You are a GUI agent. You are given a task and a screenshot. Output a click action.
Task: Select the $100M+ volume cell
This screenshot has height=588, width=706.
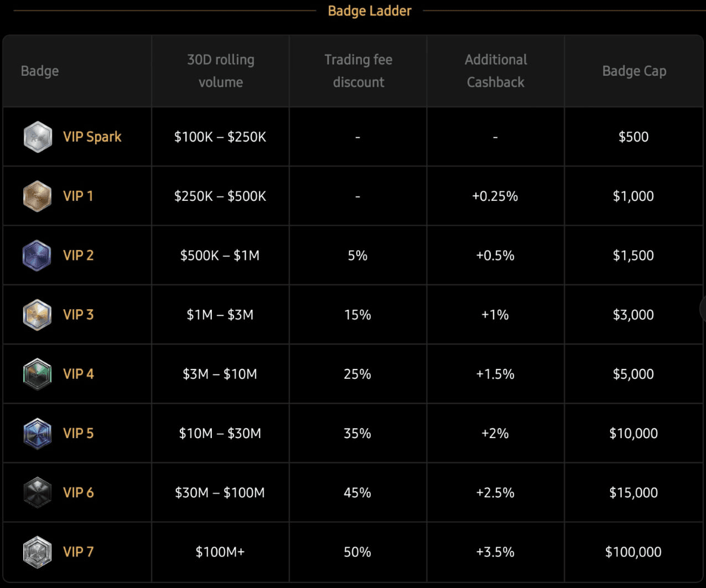pos(220,551)
